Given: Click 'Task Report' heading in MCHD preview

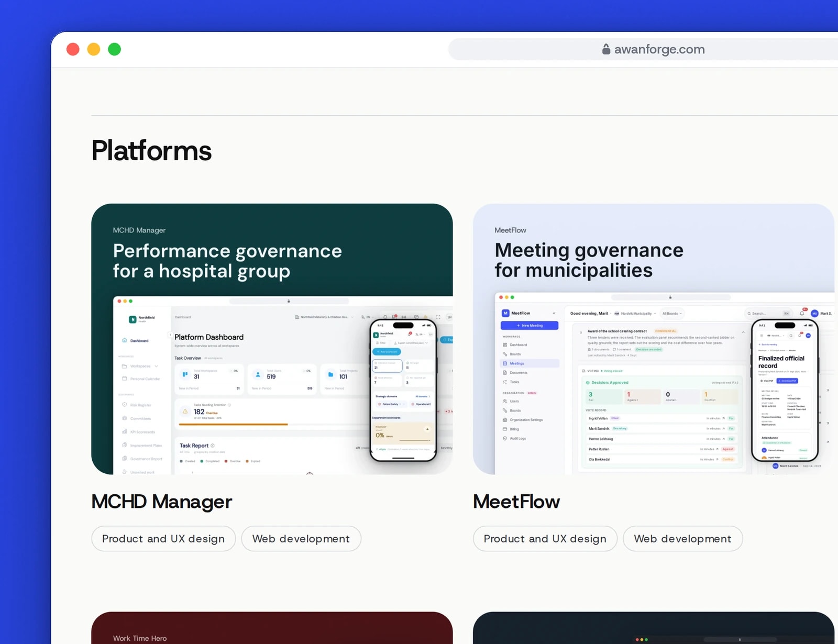Looking at the screenshot, I should [x=194, y=446].
